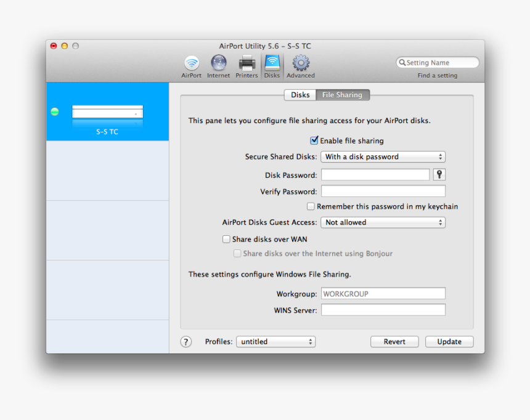
Task: Open the Profiles dropdown showing untitled
Action: click(x=276, y=342)
